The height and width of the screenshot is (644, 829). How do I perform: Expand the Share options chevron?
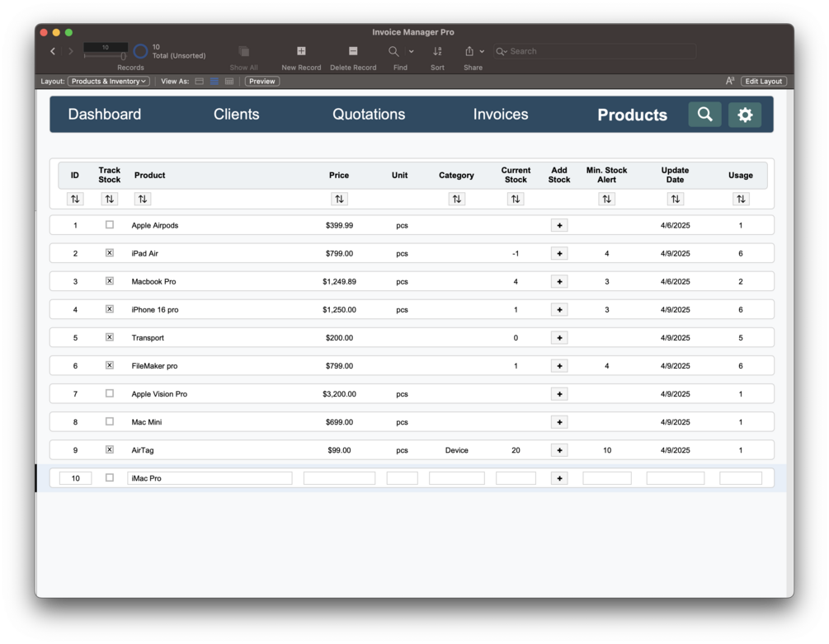482,51
